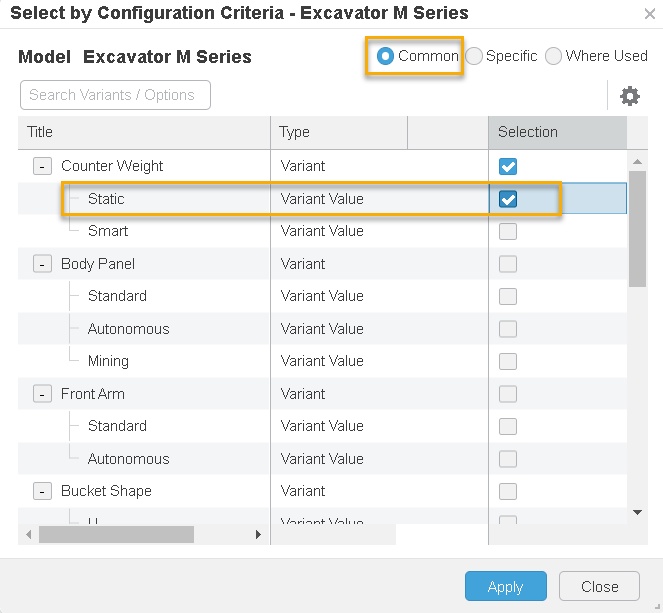
Task: Select the Common radio button
Action: coord(385,56)
